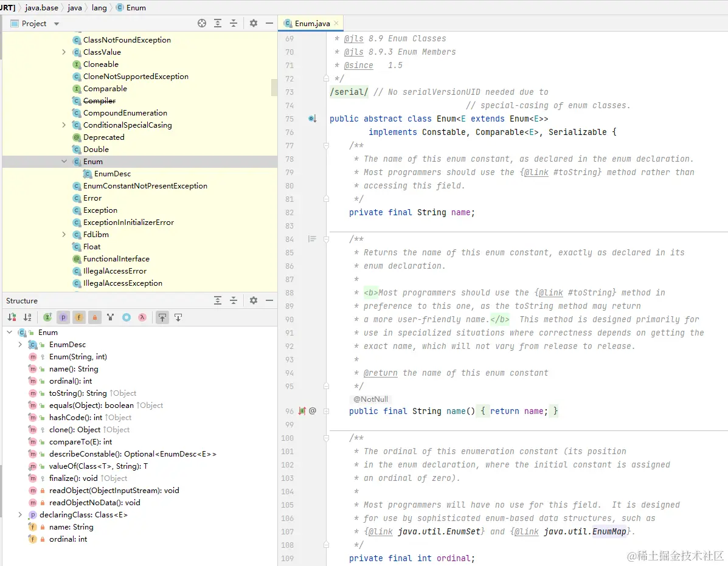The width and height of the screenshot is (728, 566).
Task: Select EnumDesc under Enum in Project tree
Action: coord(113,173)
